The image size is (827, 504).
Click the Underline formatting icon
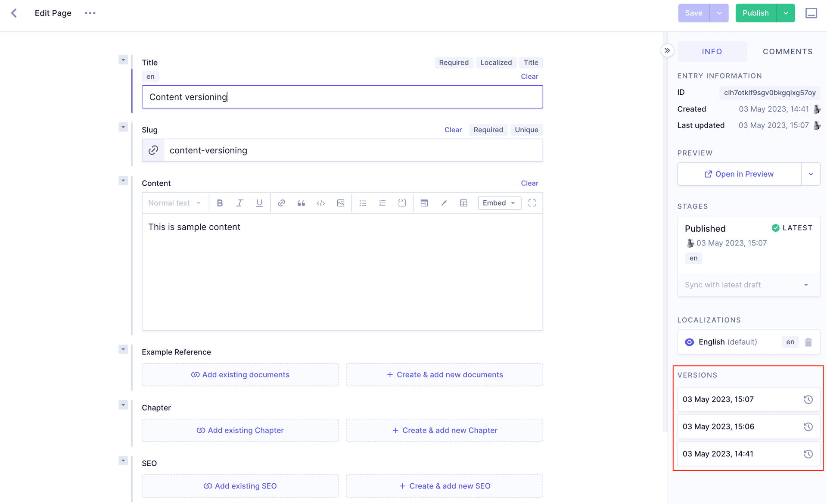pos(259,202)
